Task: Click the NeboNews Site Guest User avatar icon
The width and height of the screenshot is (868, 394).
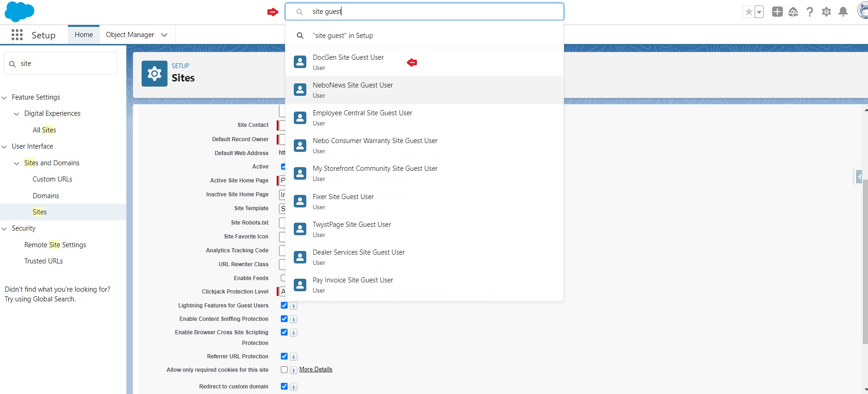Action: pos(300,90)
